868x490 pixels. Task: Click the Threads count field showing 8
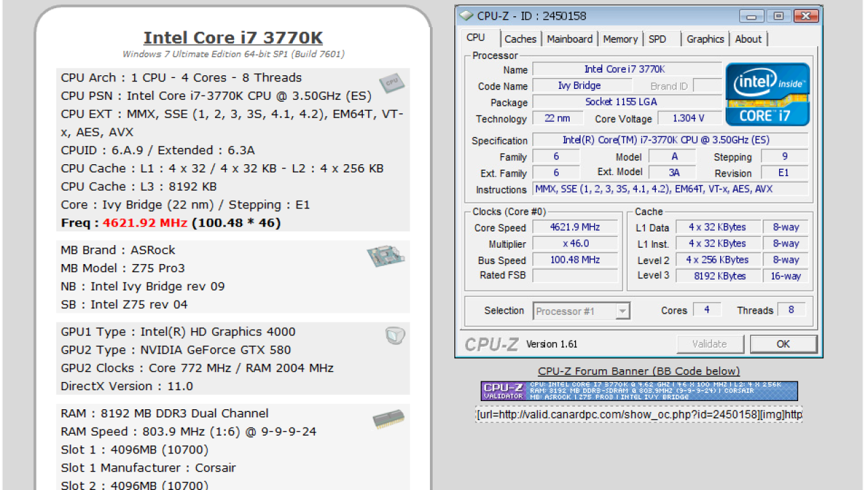coord(791,309)
